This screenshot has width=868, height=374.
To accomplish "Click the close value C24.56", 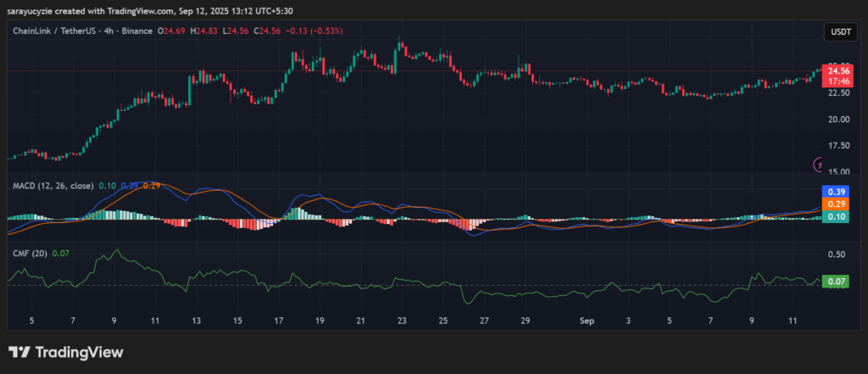I will coord(267,31).
